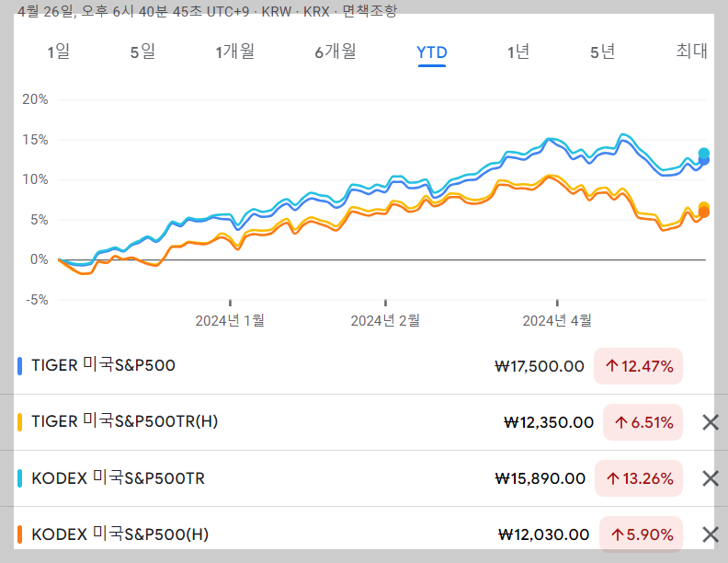
Task: Click the 2024년 1월 axis label
Action: (230, 320)
